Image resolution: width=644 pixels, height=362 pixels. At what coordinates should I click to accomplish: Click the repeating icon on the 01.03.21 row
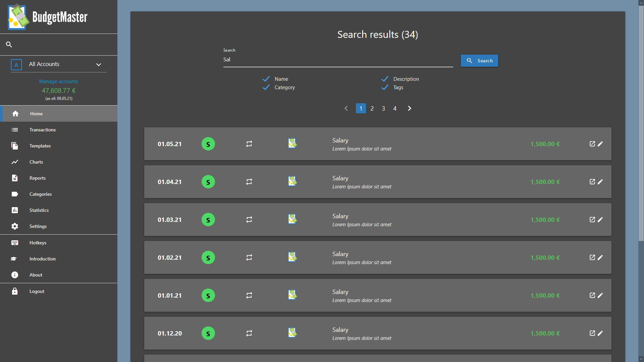click(x=249, y=220)
